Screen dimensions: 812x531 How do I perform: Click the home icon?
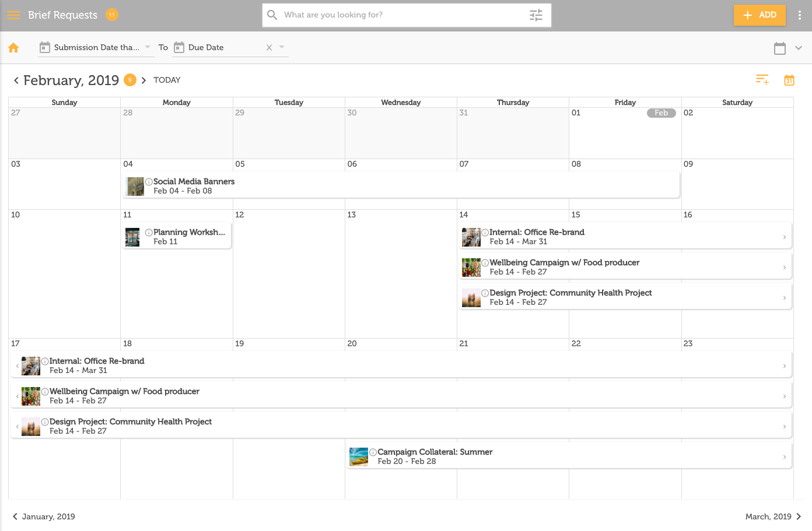click(13, 48)
